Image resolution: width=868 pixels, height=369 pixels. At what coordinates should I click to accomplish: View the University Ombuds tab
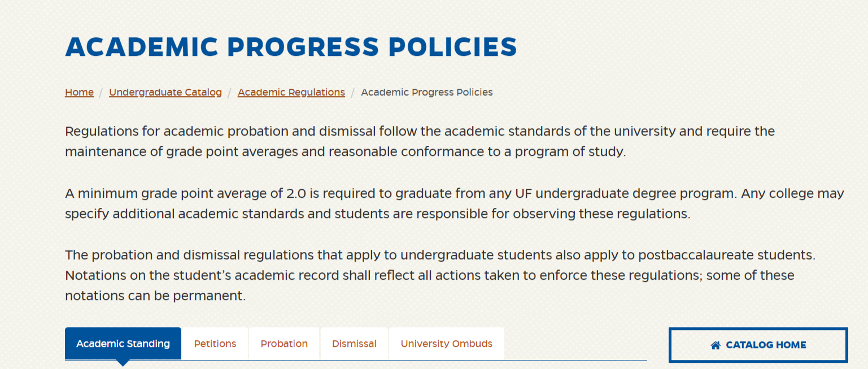(446, 344)
